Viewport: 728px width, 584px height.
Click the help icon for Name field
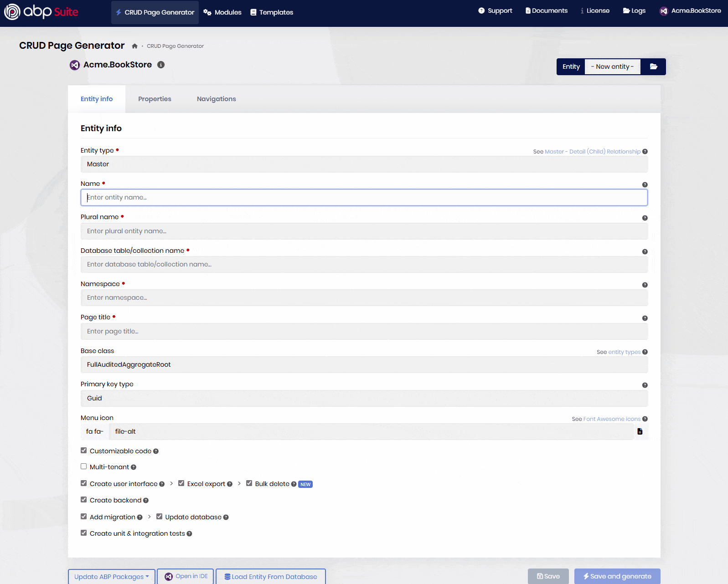645,185
